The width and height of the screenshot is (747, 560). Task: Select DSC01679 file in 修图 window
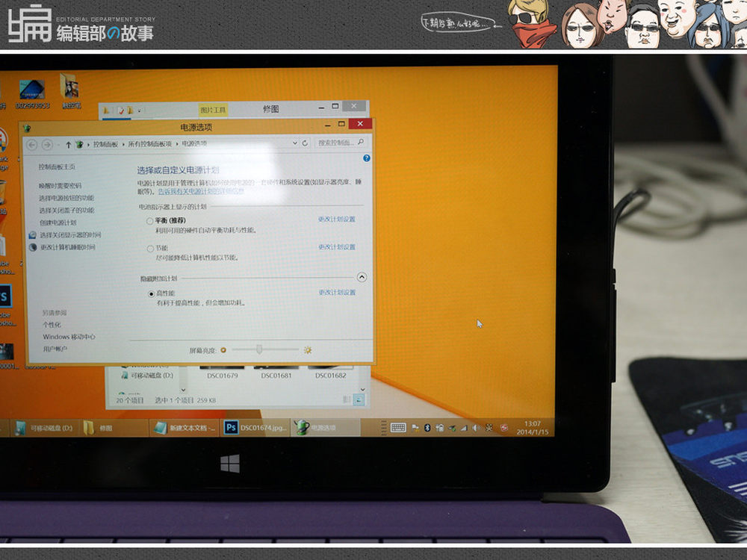pyautogui.click(x=223, y=376)
